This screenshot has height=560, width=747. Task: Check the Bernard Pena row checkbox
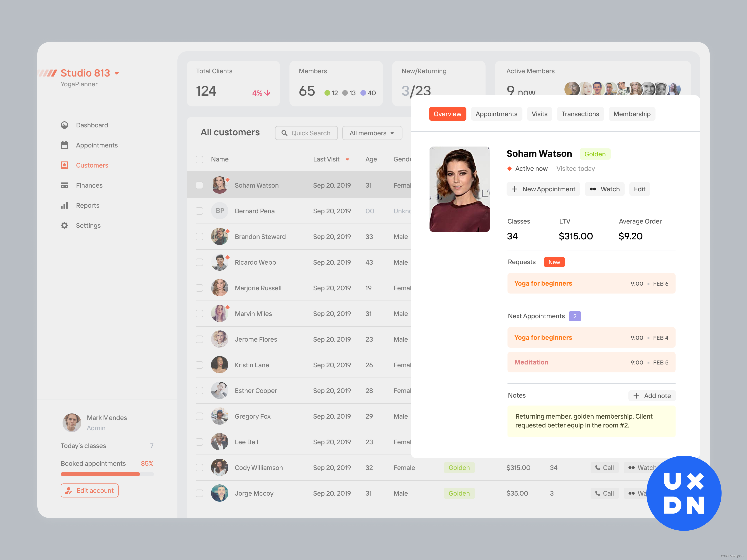(x=199, y=211)
